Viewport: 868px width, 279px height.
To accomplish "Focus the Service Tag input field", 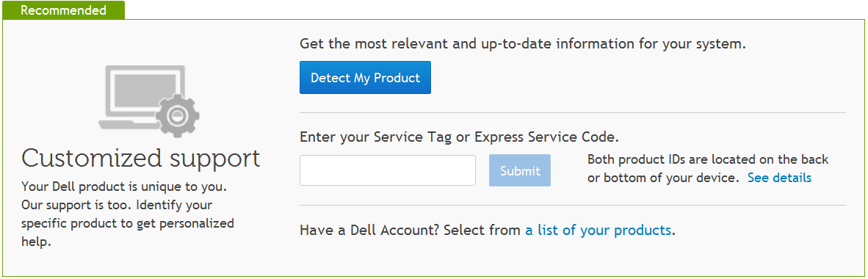I will [388, 170].
